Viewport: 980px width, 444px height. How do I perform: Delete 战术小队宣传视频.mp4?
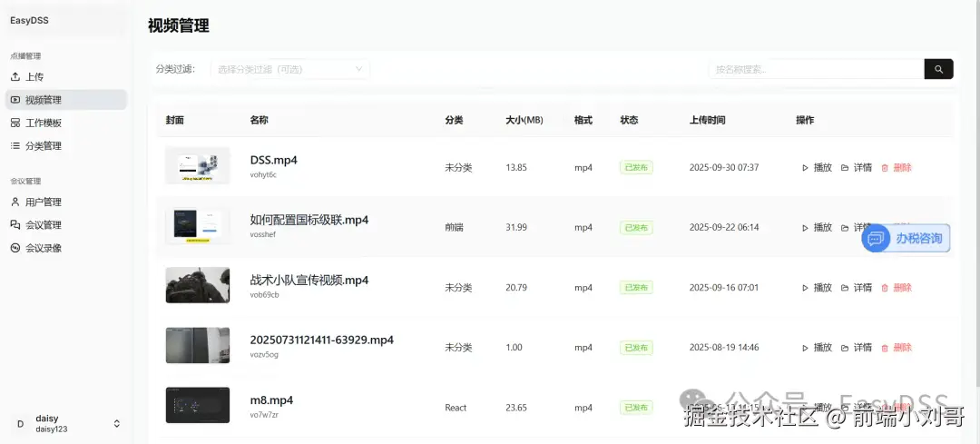[897, 288]
